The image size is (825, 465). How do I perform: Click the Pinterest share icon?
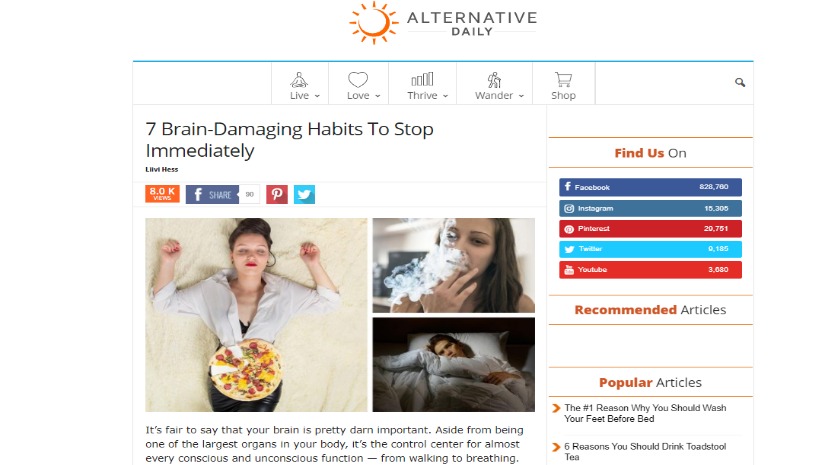[277, 195]
